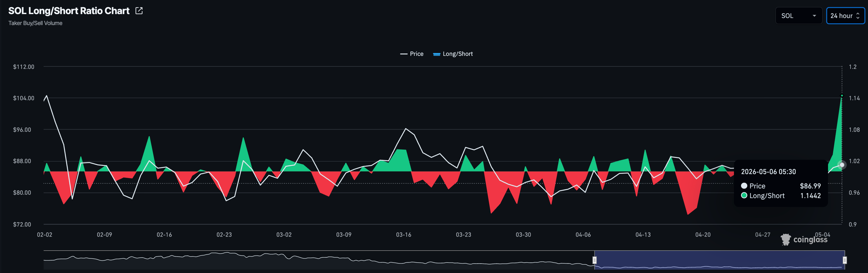
Task: Click the blue Long/Short legend marker
Action: (437, 54)
